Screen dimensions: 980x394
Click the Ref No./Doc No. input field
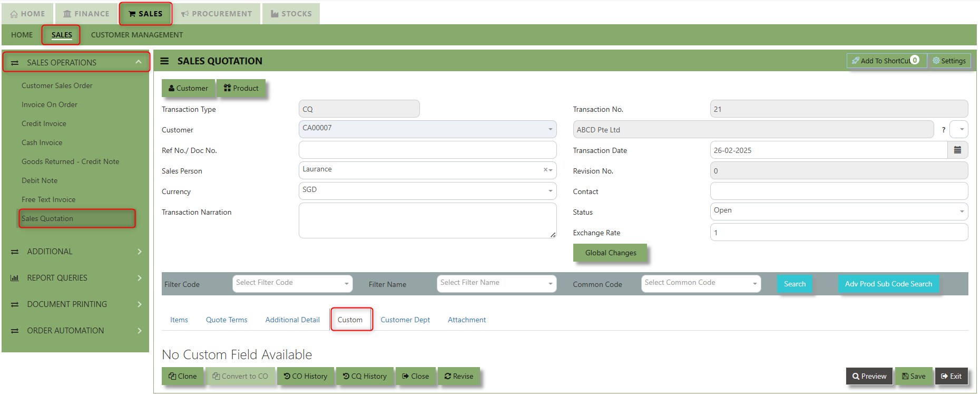coord(427,150)
